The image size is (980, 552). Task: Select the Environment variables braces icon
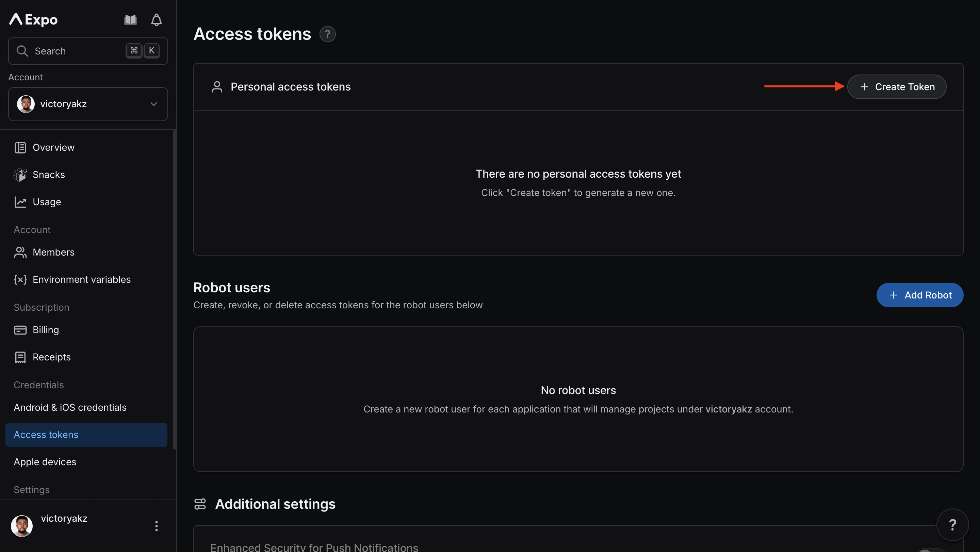[x=20, y=280]
